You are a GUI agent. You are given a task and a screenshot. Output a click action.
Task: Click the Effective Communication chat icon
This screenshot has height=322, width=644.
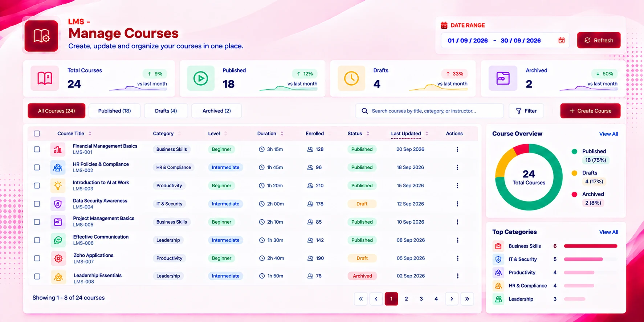coord(58,240)
